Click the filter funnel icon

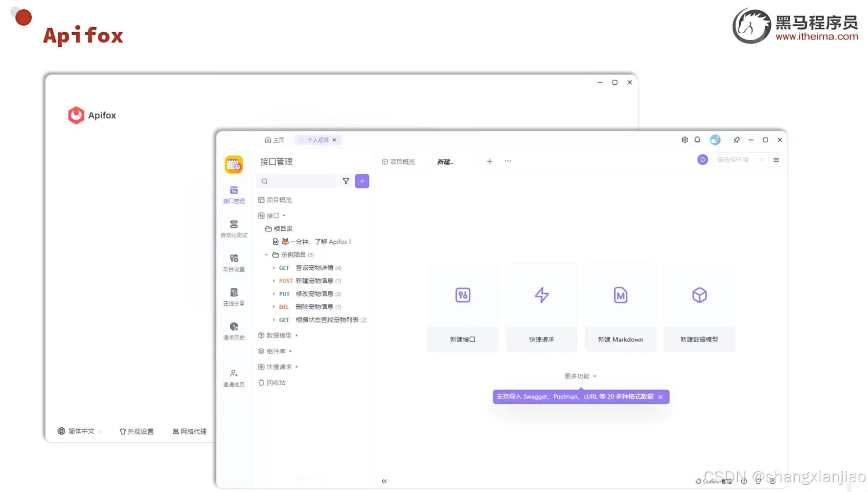[346, 181]
